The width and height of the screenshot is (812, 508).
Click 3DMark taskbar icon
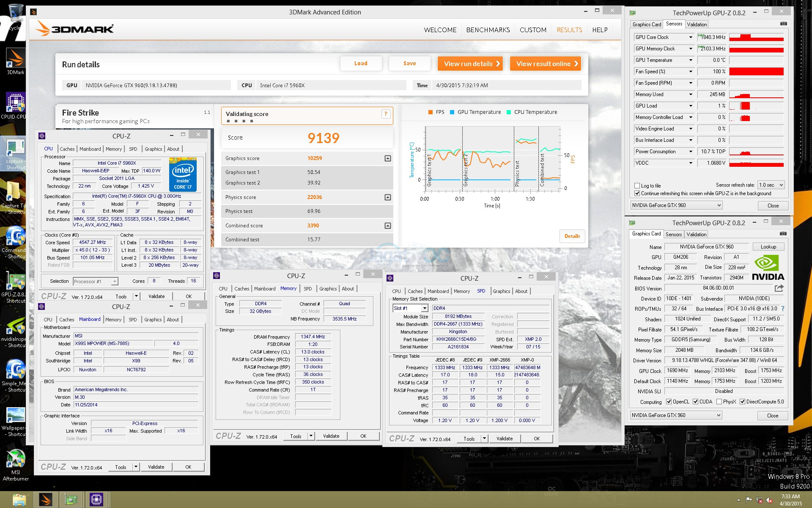coord(45,500)
